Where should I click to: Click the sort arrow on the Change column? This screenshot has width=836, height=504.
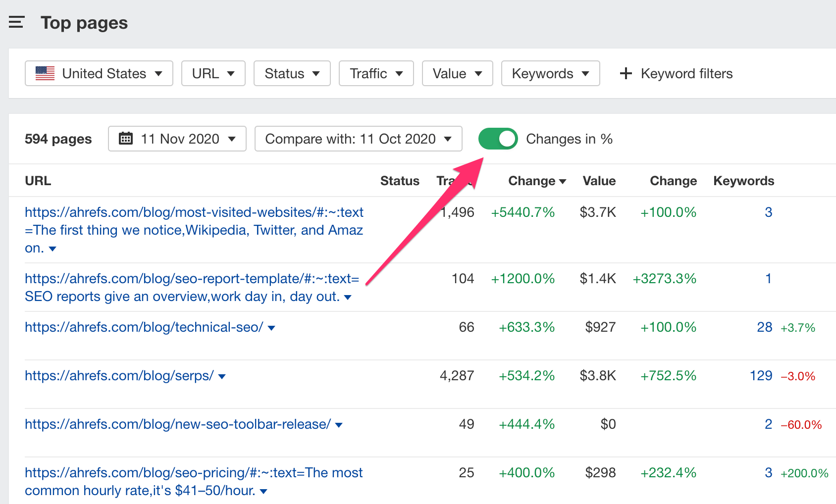pos(563,181)
